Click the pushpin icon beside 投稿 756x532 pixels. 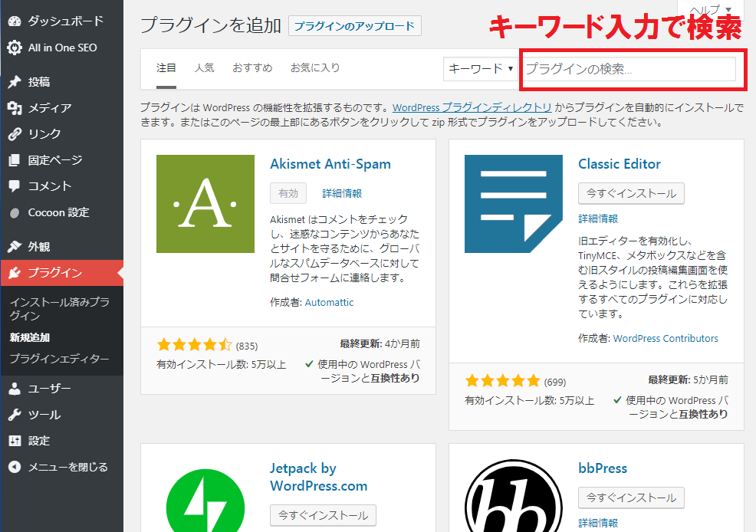tap(15, 82)
